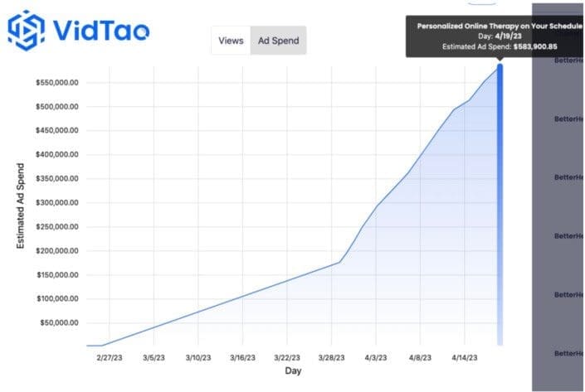Click the 2/27/23 day axis label
The height and width of the screenshot is (392, 585).
pyautogui.click(x=109, y=357)
